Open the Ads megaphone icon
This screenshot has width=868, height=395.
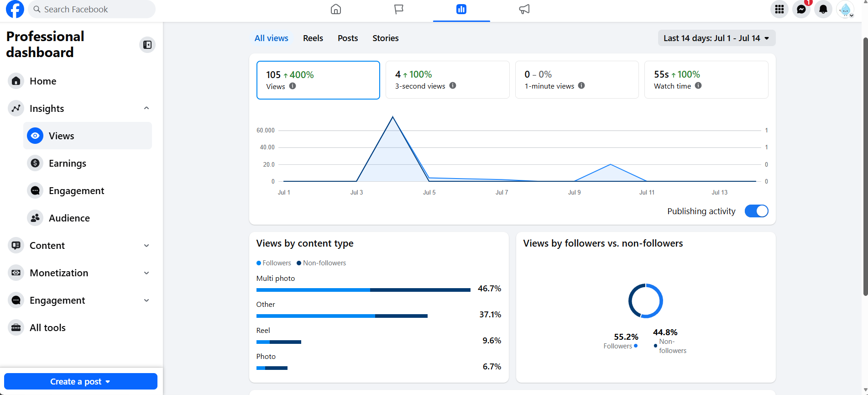pos(524,9)
